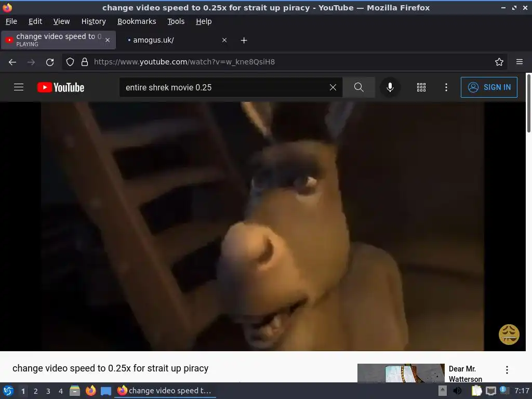Select the playing YouTube video tab
The image size is (532, 399).
click(58, 40)
